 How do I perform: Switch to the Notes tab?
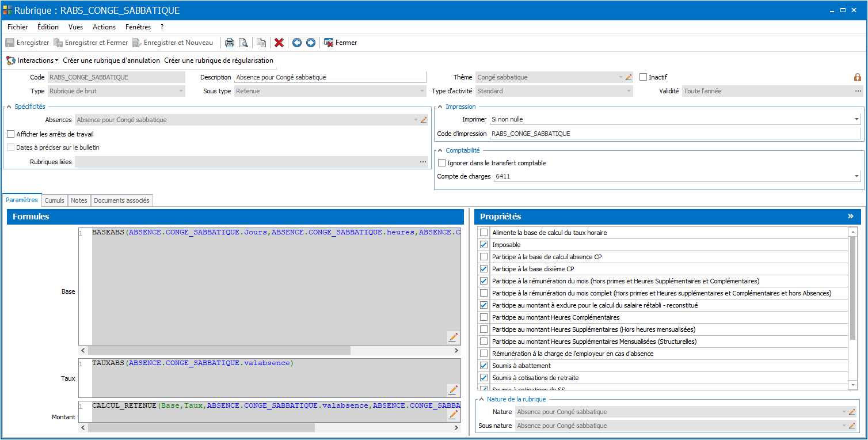pyautogui.click(x=79, y=200)
